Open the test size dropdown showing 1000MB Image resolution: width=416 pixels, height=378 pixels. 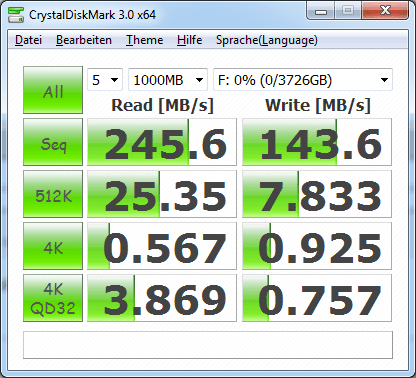click(168, 80)
